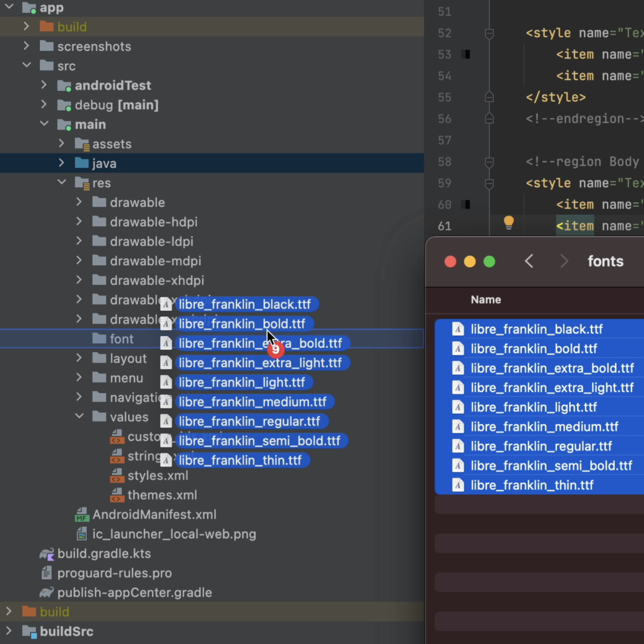The height and width of the screenshot is (644, 644).
Task: Click the proguard-rules.pro text file icon
Action: (x=47, y=573)
